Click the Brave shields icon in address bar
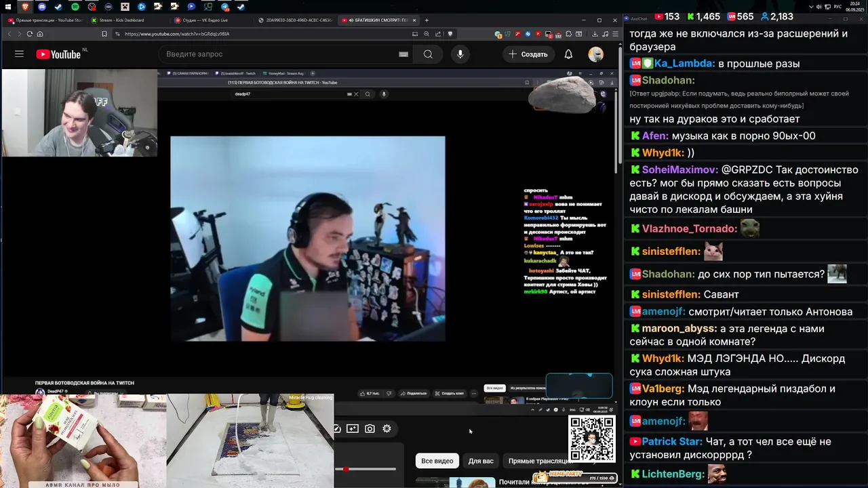The width and height of the screenshot is (868, 488). pyautogui.click(x=450, y=34)
